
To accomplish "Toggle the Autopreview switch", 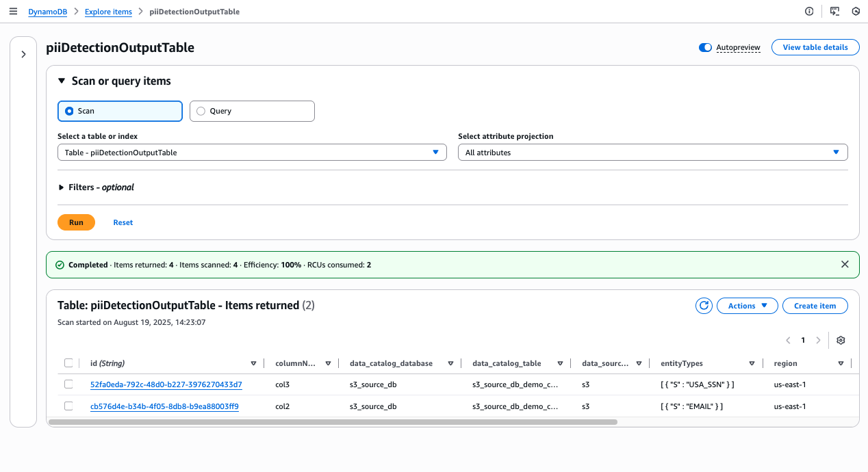I will tap(705, 48).
